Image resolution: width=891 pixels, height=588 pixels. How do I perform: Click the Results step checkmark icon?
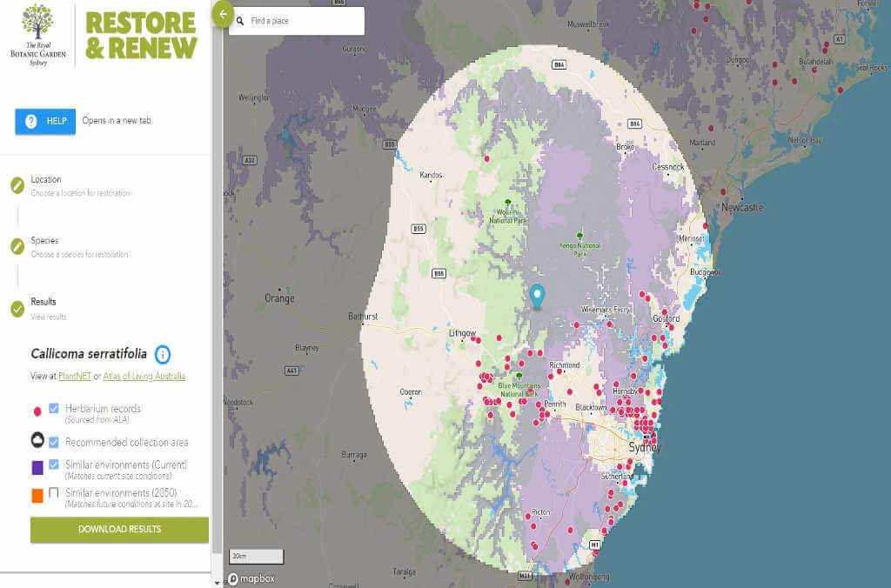pos(17,309)
